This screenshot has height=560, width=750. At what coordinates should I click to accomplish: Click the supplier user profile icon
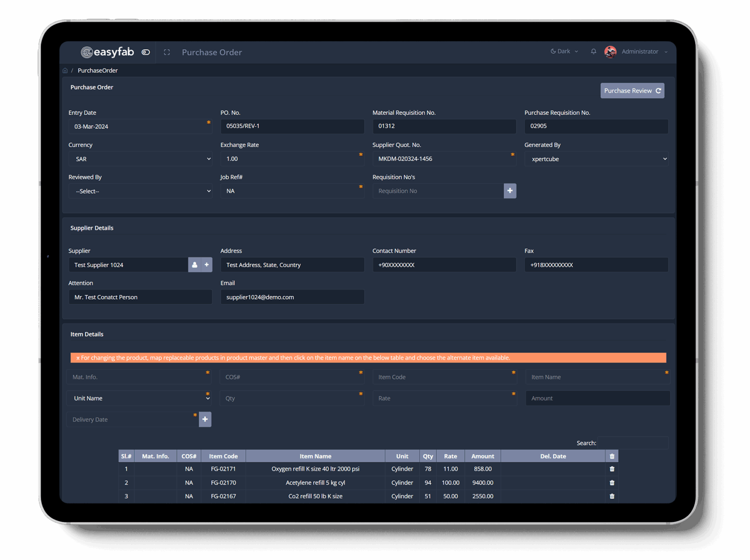194,265
